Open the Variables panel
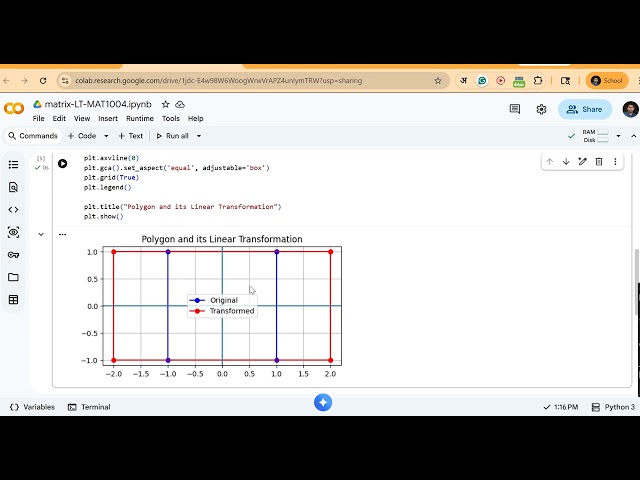 (x=32, y=407)
